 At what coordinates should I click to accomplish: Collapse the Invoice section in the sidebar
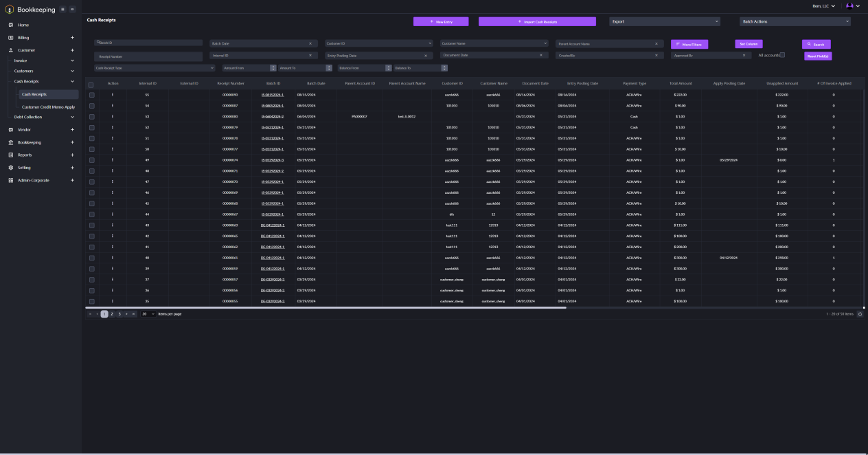(71, 60)
